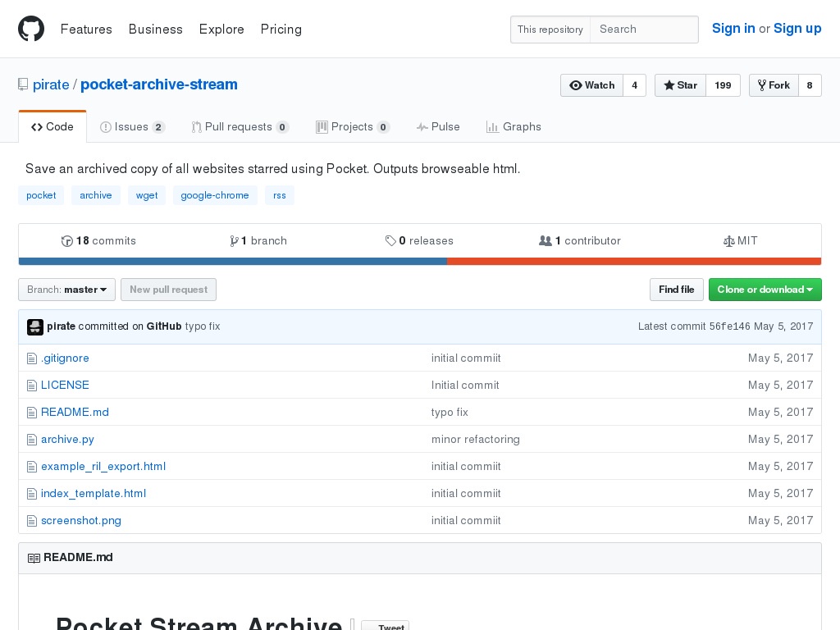View the 4 watchers count
This screenshot has width=840, height=630.
click(x=634, y=85)
